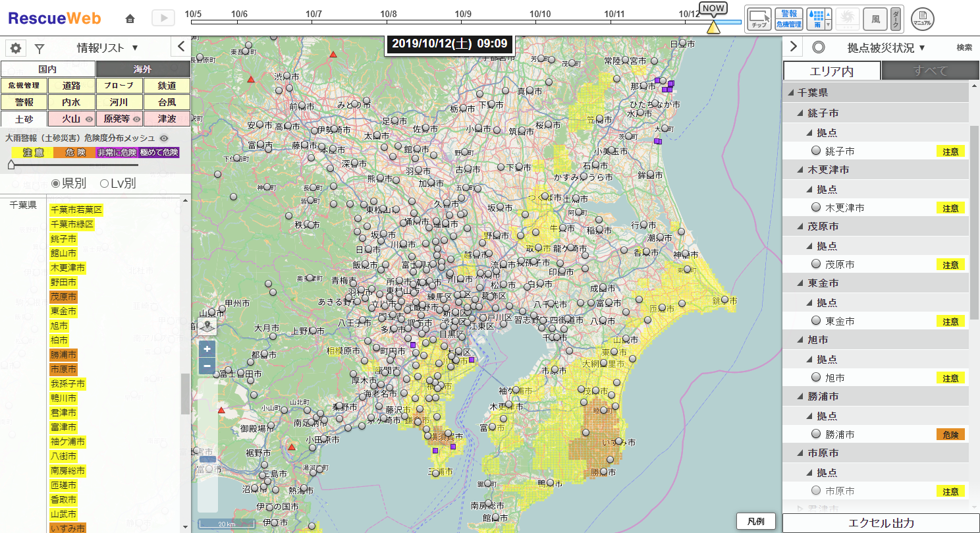Open the マニュアル manual icon

coord(923,18)
